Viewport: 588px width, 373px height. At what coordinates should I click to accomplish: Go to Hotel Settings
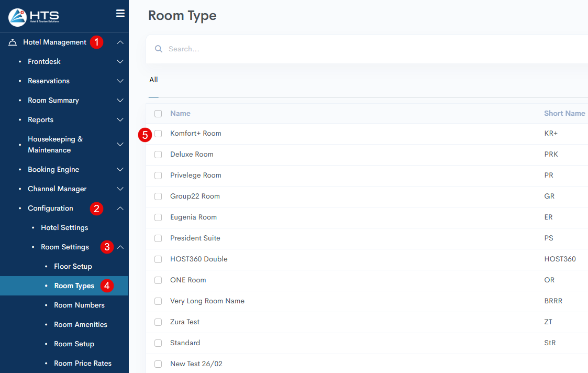tap(64, 228)
